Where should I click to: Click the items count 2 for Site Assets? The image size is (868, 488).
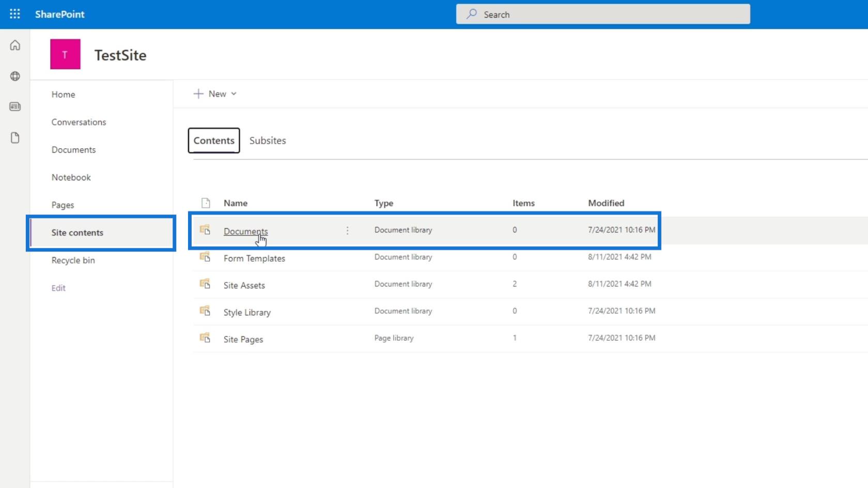coord(515,284)
